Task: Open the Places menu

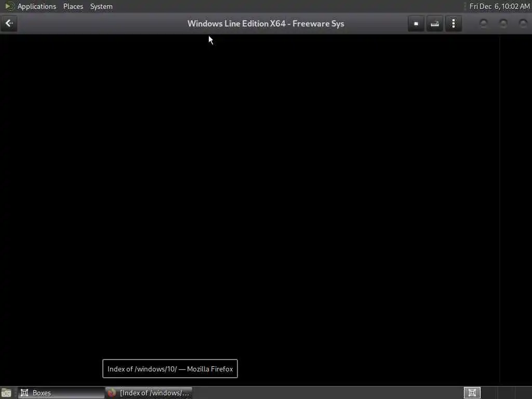Action: [x=73, y=6]
